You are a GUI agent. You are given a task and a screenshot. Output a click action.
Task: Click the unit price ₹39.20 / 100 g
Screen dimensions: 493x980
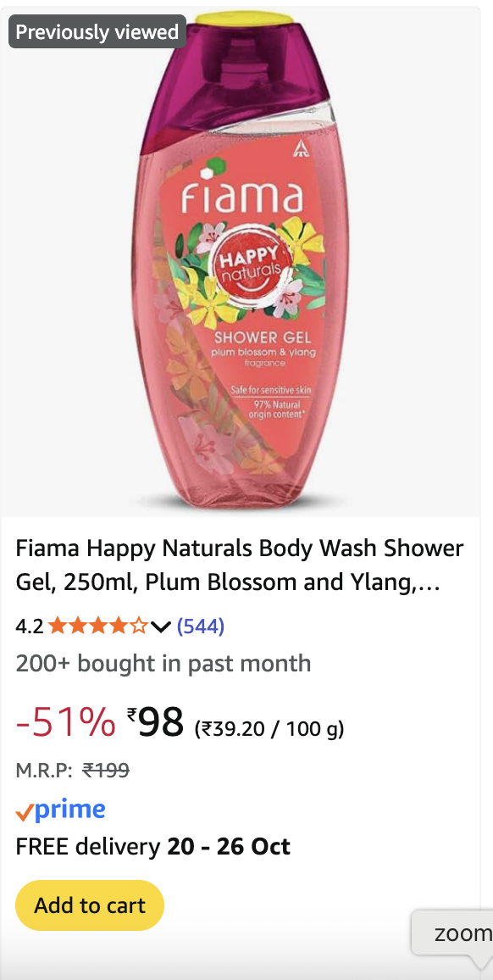pos(269,729)
